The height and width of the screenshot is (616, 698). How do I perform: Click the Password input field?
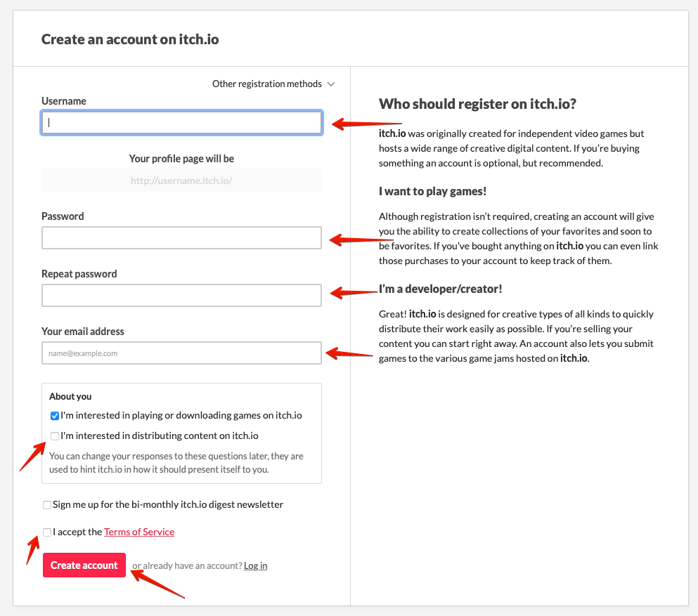[181, 238]
